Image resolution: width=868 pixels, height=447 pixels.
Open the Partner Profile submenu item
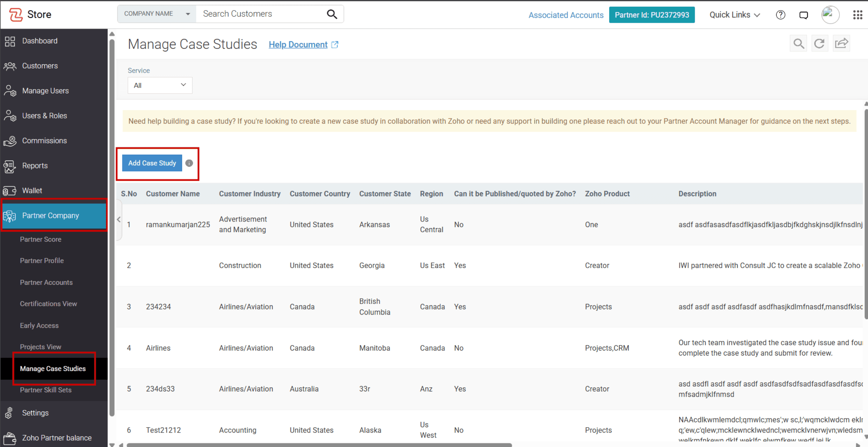point(42,261)
